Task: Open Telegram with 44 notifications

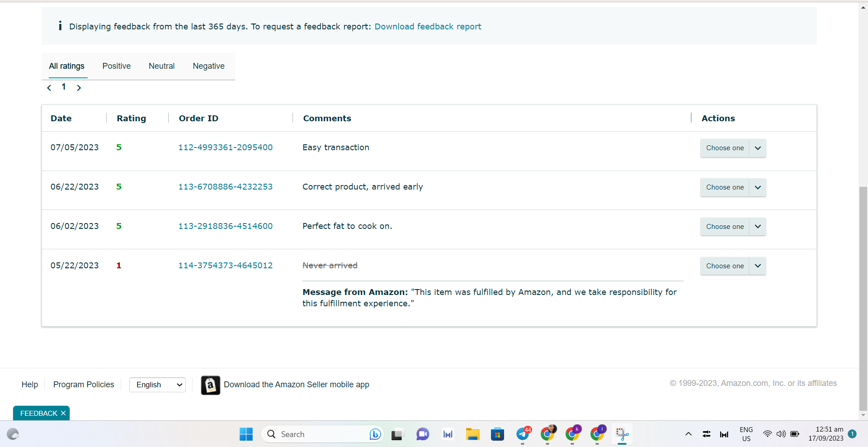Action: [x=523, y=434]
